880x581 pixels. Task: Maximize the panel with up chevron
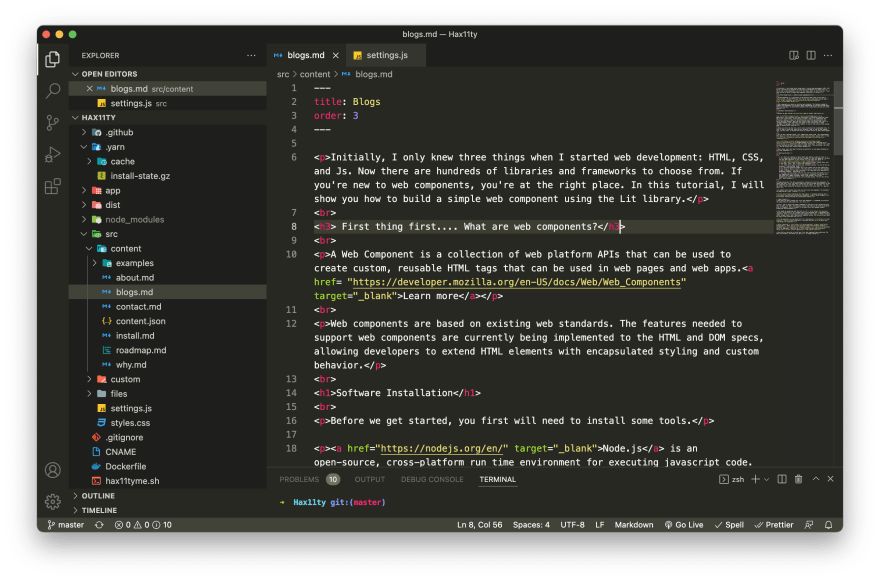pos(816,479)
